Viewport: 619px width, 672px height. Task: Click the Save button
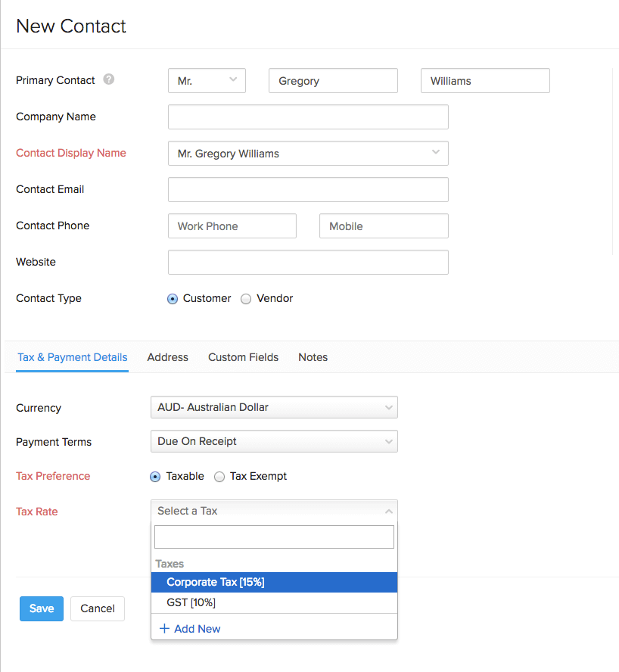[x=41, y=608]
